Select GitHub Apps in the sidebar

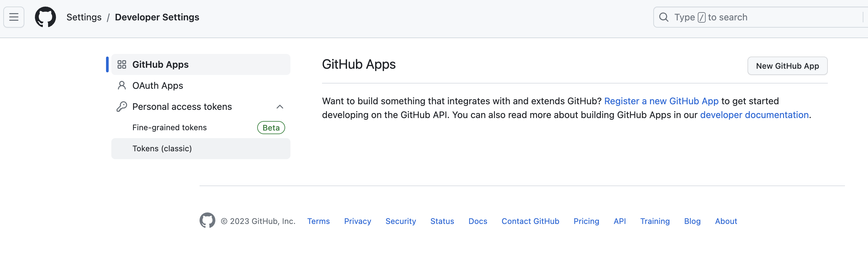(x=201, y=65)
